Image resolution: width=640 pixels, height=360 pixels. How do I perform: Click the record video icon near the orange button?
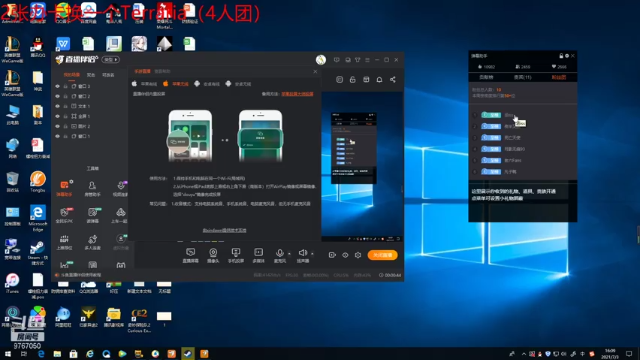(x=332, y=255)
